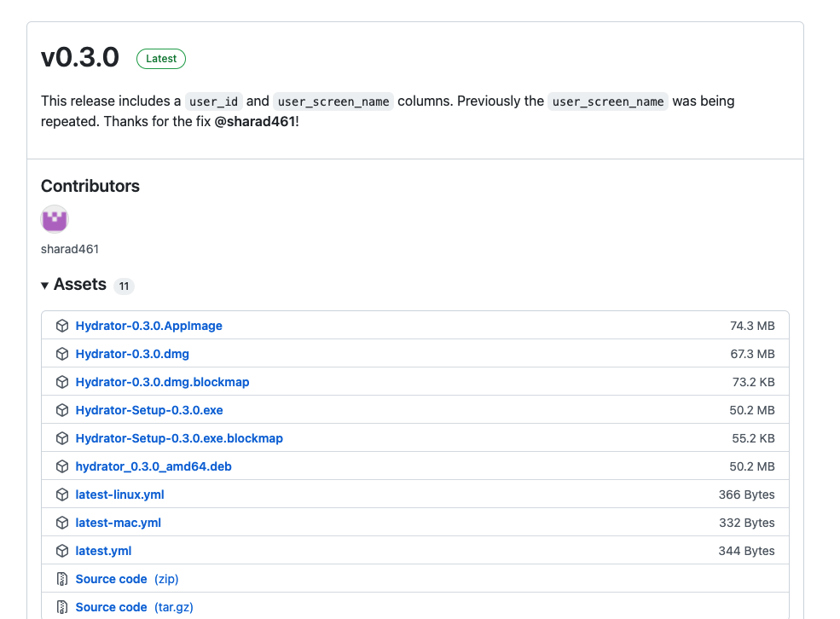Click the package icon beside Hydrator-0.3.0.AppImage
The height and width of the screenshot is (619, 840).
tap(62, 325)
